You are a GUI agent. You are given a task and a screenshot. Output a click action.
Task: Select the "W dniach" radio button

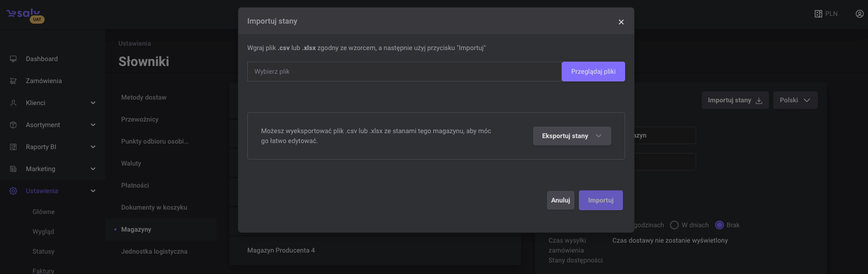pos(674,225)
